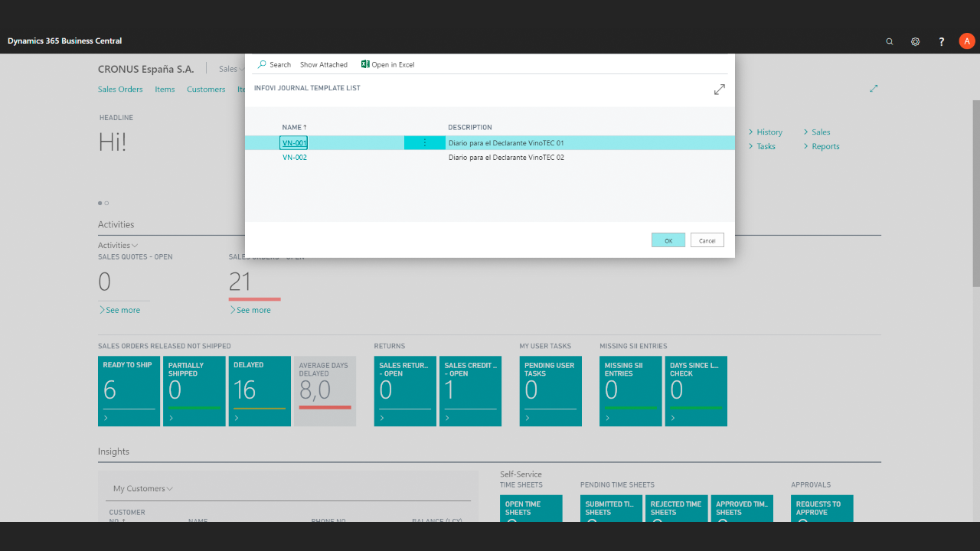This screenshot has width=980, height=551.
Task: Click the Description column header
Action: [x=470, y=127]
